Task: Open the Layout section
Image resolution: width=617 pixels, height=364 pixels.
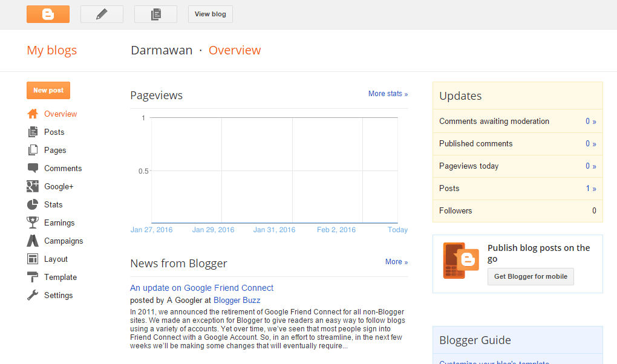Action: [x=56, y=259]
